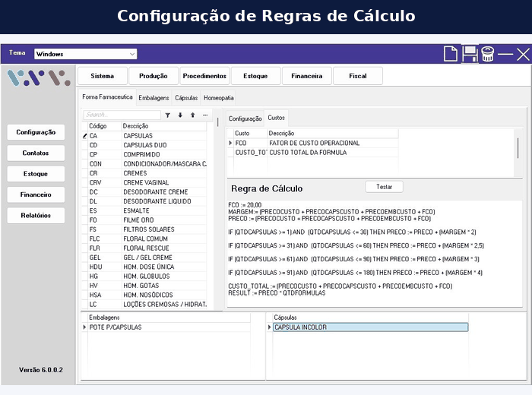The width and height of the screenshot is (532, 395).
Task: Select the FLORAL COMUM row
Action: (144, 239)
